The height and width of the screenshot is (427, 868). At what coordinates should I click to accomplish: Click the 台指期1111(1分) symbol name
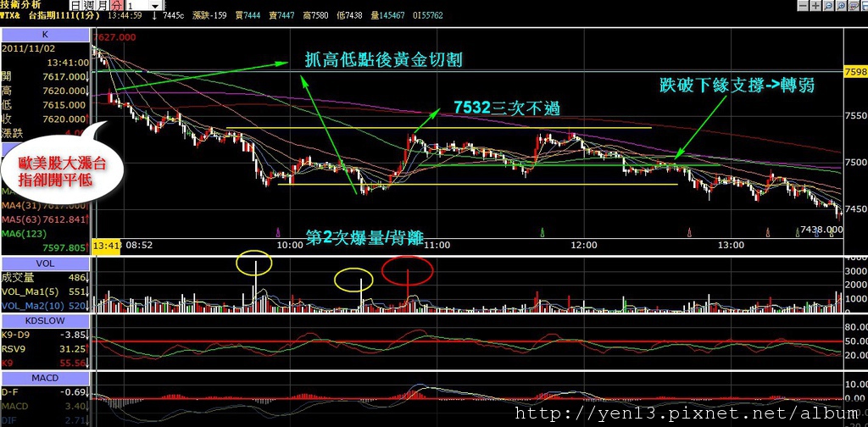tap(64, 16)
